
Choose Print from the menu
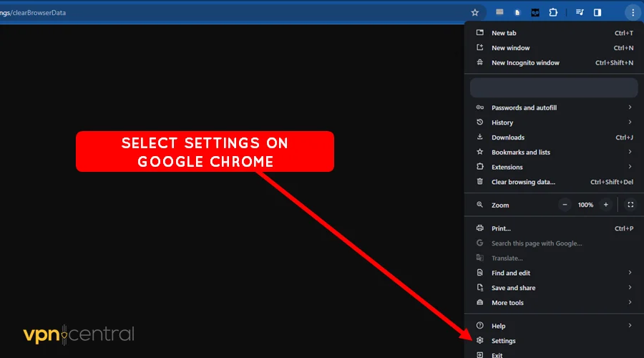pyautogui.click(x=554, y=228)
